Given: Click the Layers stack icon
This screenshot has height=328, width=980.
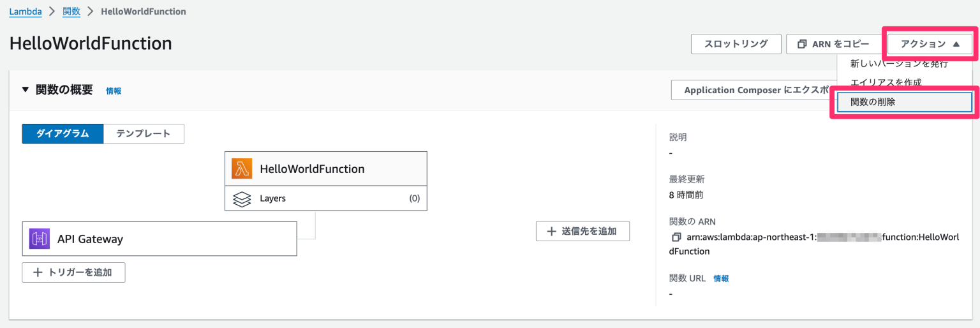Looking at the screenshot, I should [x=242, y=198].
